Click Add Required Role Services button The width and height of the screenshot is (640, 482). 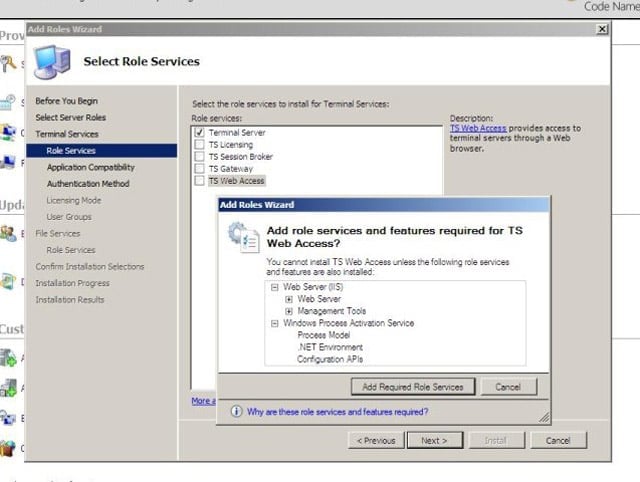413,386
